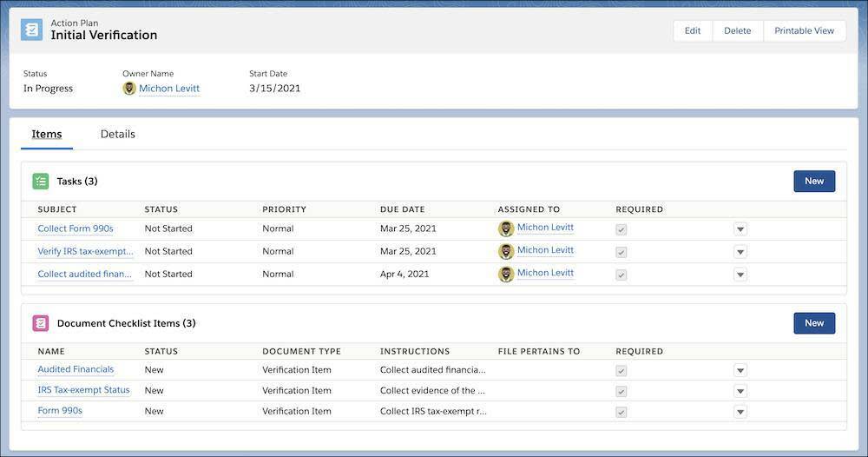Image resolution: width=868 pixels, height=457 pixels.
Task: Toggle Required checkbox for Audited Financials
Action: [x=621, y=371]
